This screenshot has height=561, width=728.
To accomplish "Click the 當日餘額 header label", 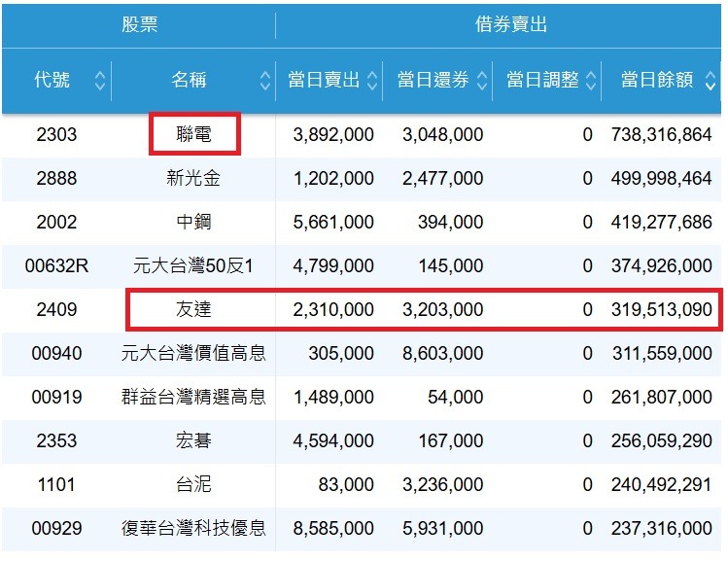I will click(x=657, y=80).
